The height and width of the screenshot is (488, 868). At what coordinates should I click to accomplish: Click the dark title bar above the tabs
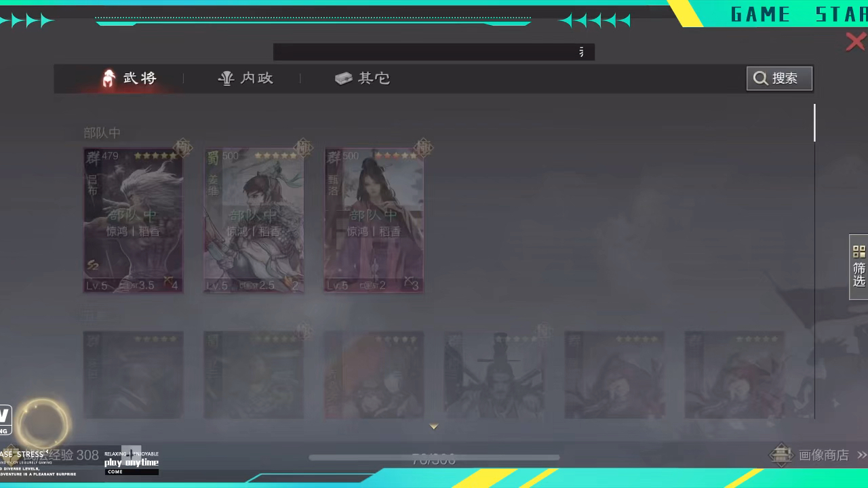click(x=434, y=52)
